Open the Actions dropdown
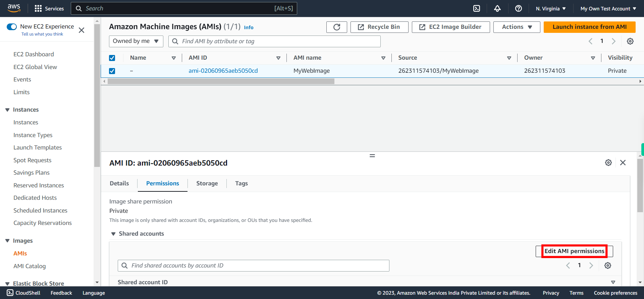The width and height of the screenshot is (644, 299). [x=517, y=27]
